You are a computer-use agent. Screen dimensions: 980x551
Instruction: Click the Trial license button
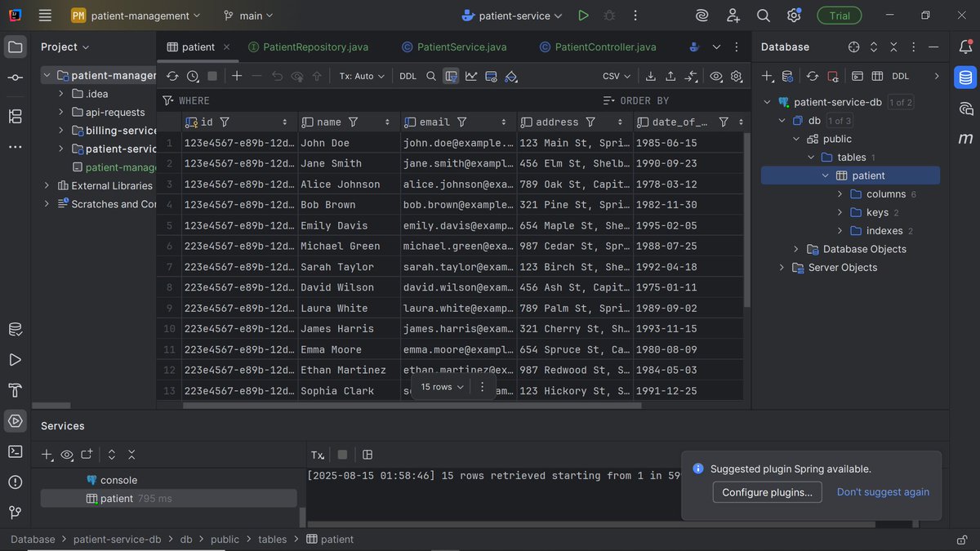840,16
